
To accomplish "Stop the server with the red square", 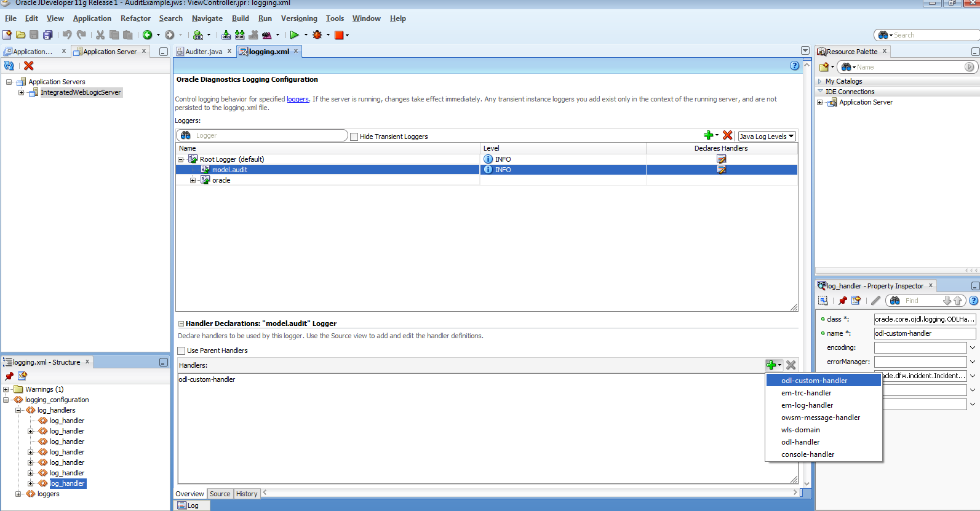I will tap(339, 35).
